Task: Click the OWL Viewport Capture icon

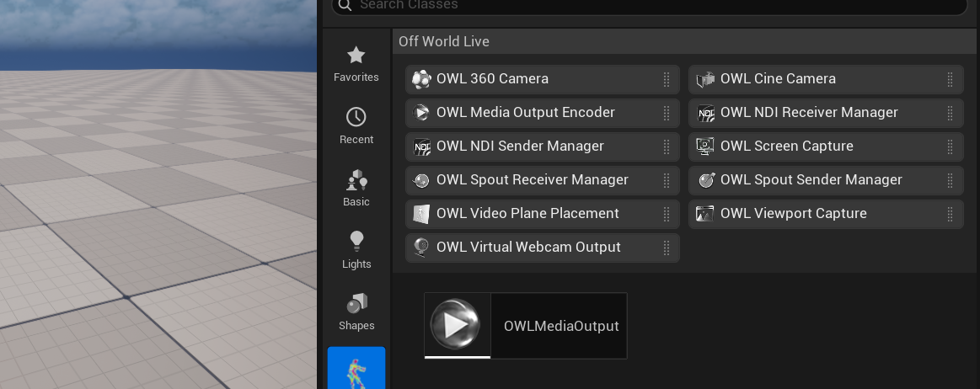Action: click(x=705, y=214)
